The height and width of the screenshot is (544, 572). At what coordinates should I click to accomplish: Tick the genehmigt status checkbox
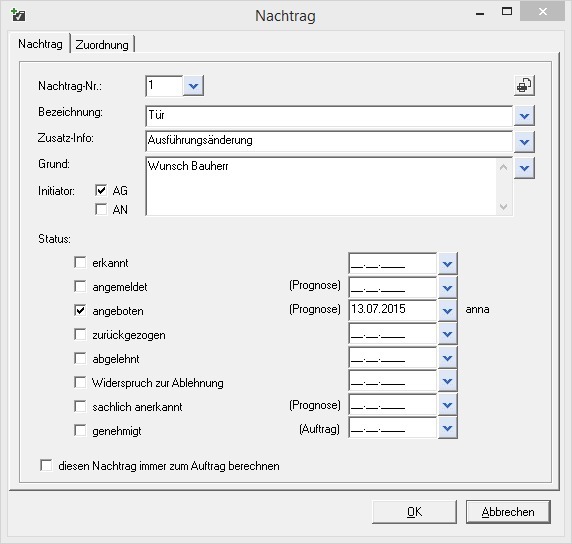80,430
